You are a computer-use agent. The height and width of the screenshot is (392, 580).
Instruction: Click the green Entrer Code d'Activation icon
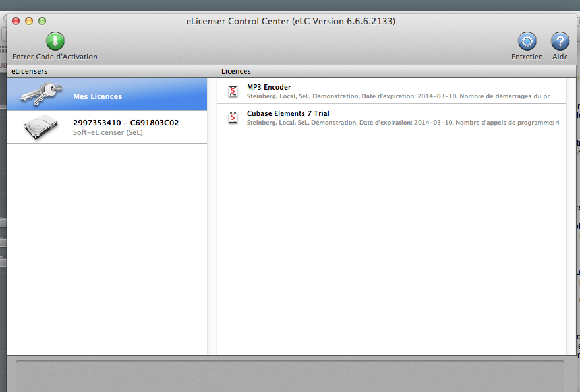tap(55, 41)
